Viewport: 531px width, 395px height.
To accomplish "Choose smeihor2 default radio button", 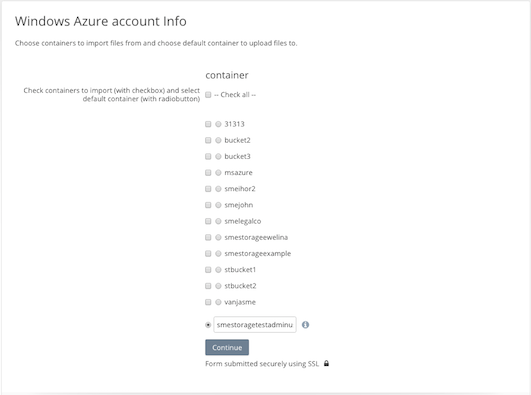I will click(218, 189).
